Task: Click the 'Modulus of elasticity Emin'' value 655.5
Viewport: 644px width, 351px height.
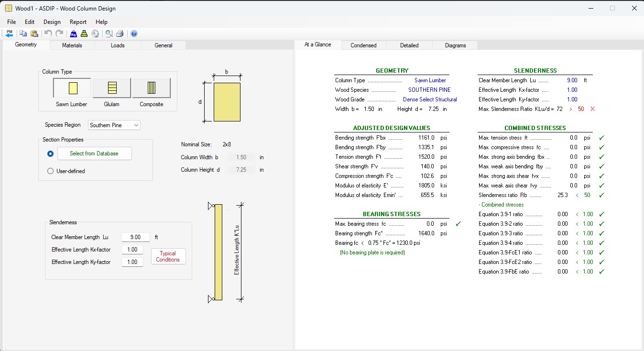Action: tap(428, 195)
